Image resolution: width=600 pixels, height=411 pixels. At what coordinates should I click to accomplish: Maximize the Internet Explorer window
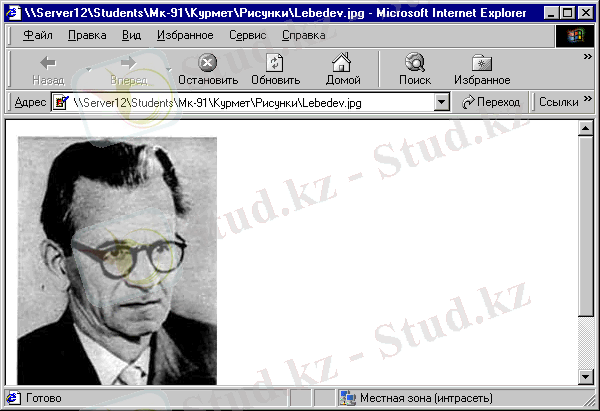point(567,13)
